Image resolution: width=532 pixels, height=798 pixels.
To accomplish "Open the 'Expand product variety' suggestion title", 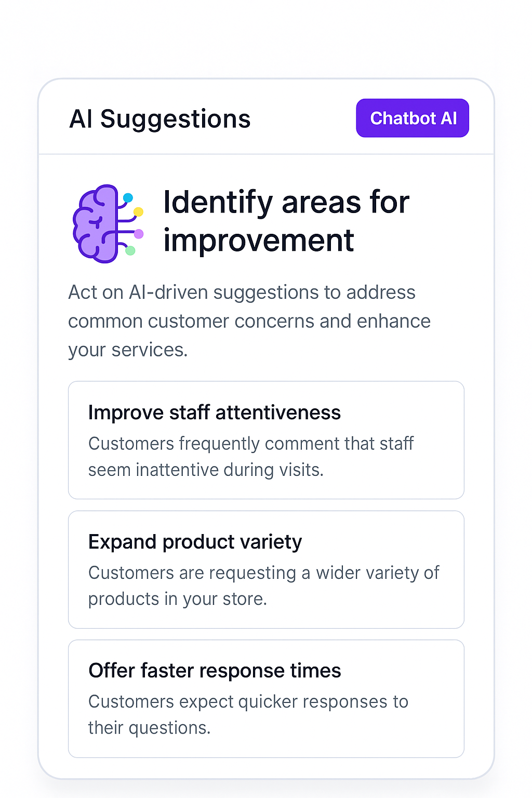I will click(195, 542).
